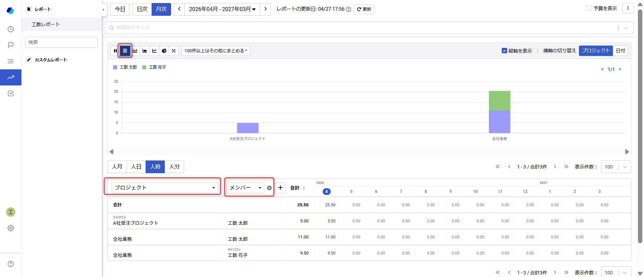This screenshot has width=644, height=277.
Task: Switch horizontal axis to 日付
Action: [620, 51]
